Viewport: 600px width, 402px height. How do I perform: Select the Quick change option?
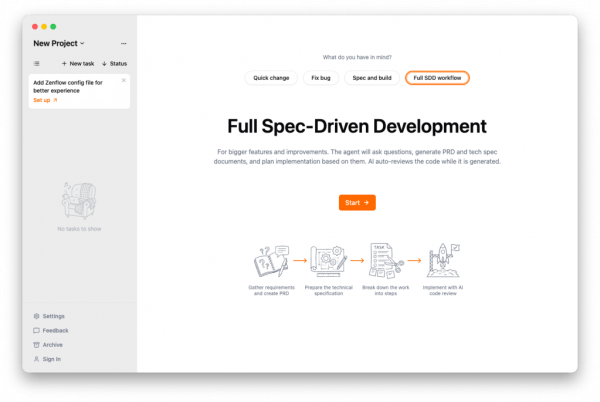coord(271,78)
